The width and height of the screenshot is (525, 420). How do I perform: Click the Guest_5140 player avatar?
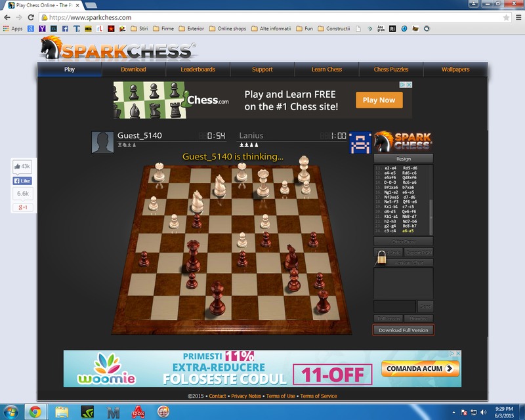(x=102, y=142)
